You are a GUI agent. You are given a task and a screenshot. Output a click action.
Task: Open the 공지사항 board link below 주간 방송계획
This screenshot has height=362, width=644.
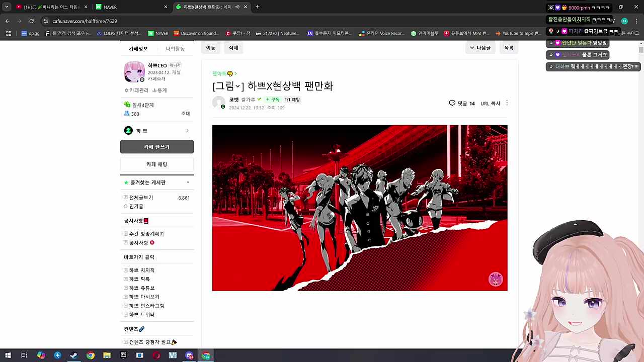pos(139,243)
